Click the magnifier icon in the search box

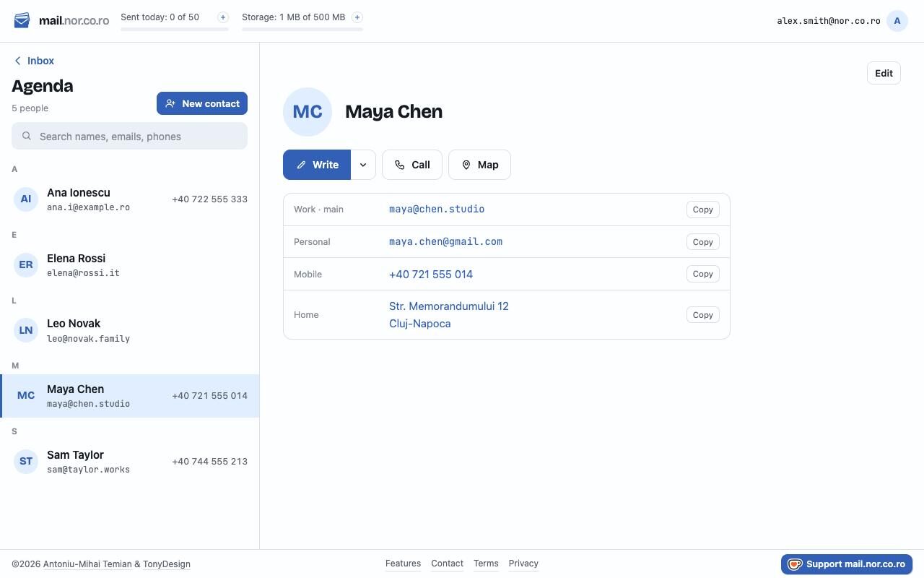pos(27,136)
